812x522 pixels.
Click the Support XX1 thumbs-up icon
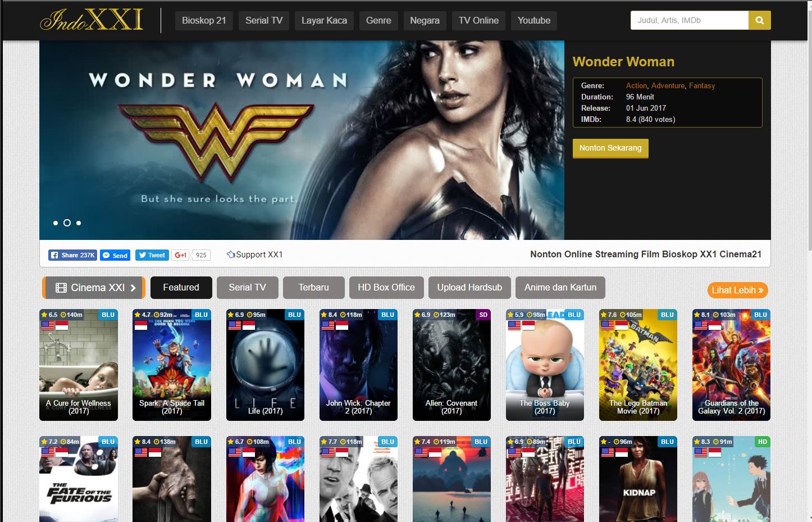(231, 253)
